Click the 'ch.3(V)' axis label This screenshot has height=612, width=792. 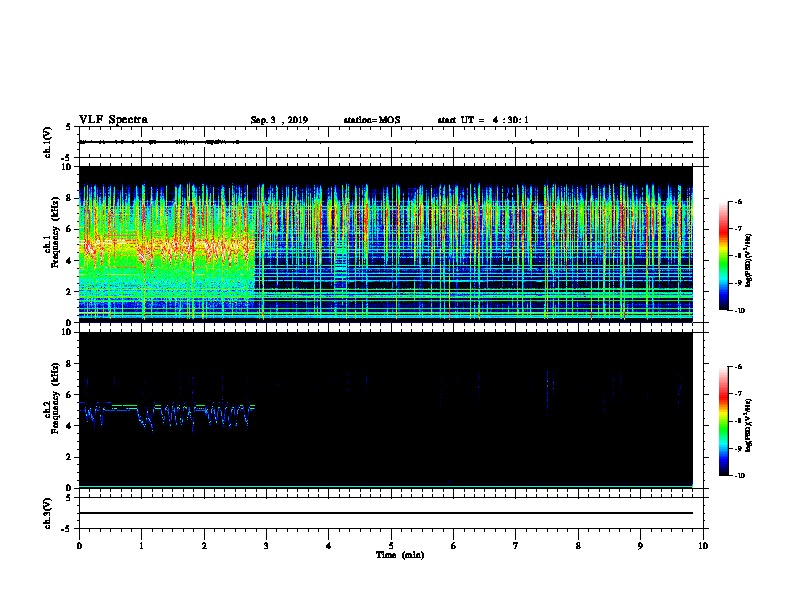(x=48, y=513)
